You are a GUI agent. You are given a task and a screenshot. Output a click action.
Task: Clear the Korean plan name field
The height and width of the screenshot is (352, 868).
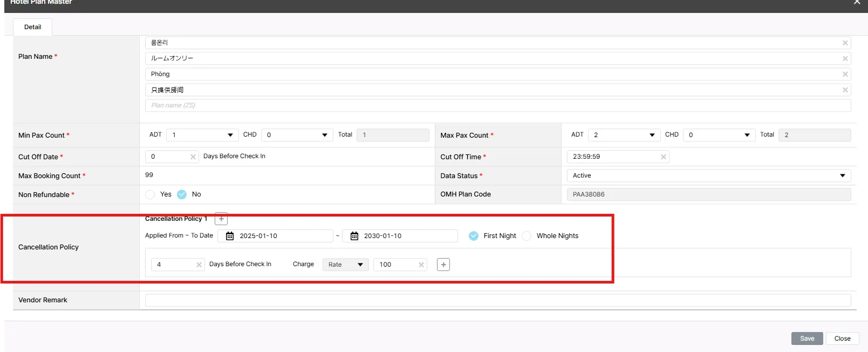[x=845, y=43]
